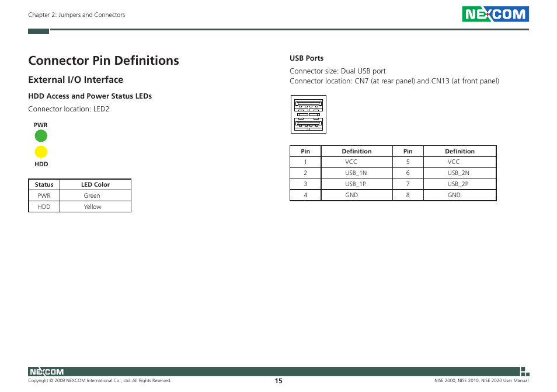The width and height of the screenshot is (557, 392).
Task: Expand the External I/O Interface section
Action: (75, 80)
